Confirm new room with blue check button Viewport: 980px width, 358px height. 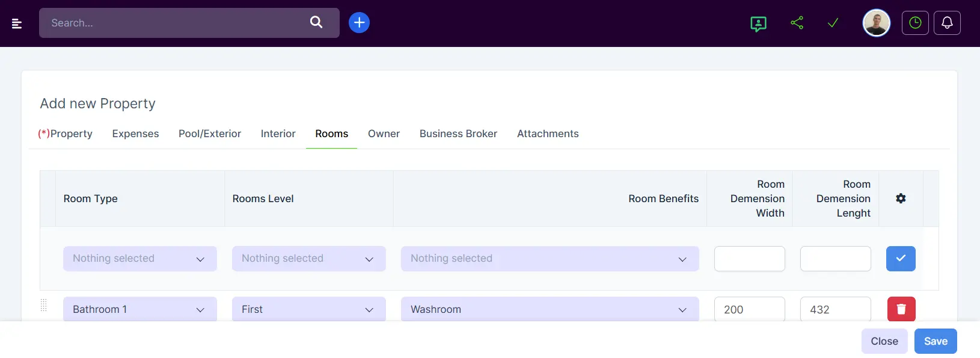[x=900, y=259]
